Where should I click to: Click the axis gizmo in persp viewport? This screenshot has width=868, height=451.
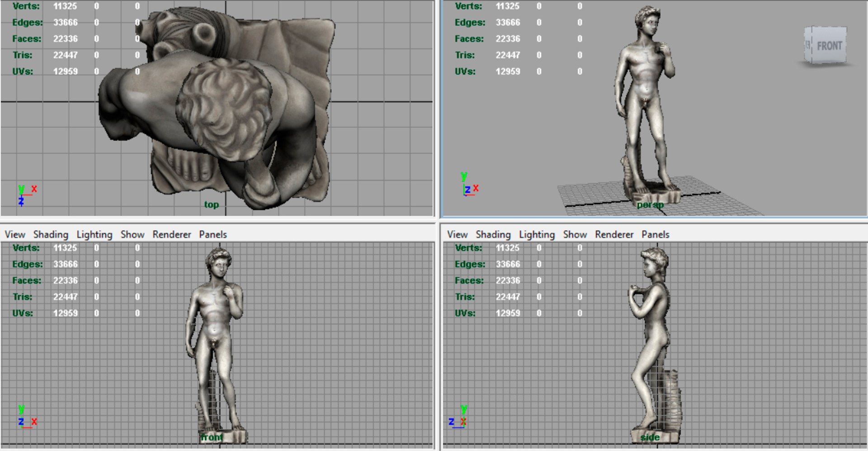[469, 184]
